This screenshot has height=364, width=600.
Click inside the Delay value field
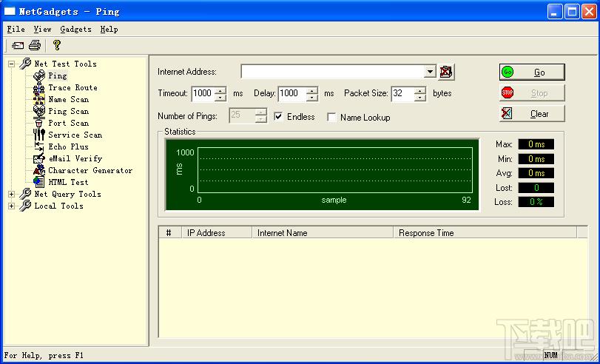[292, 93]
